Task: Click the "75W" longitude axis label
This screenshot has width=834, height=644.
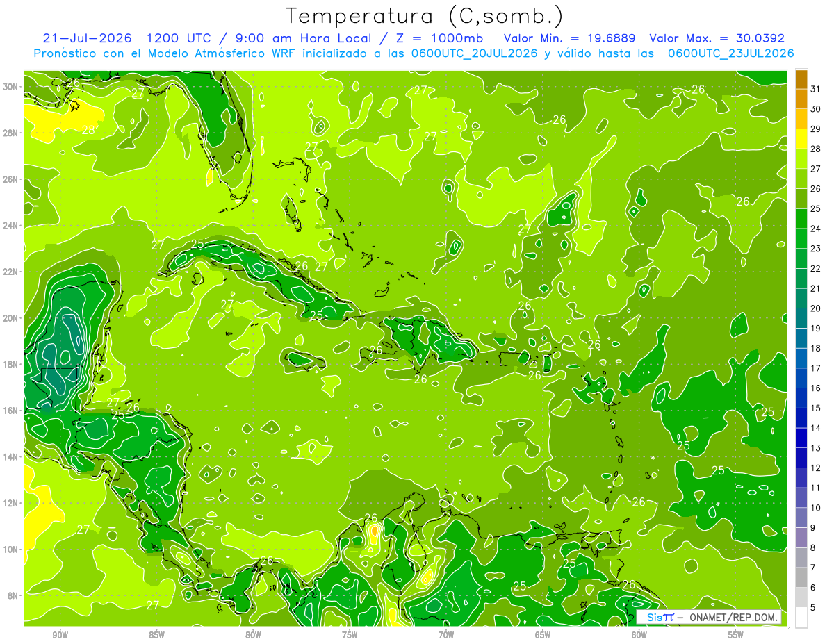Action: [350, 635]
